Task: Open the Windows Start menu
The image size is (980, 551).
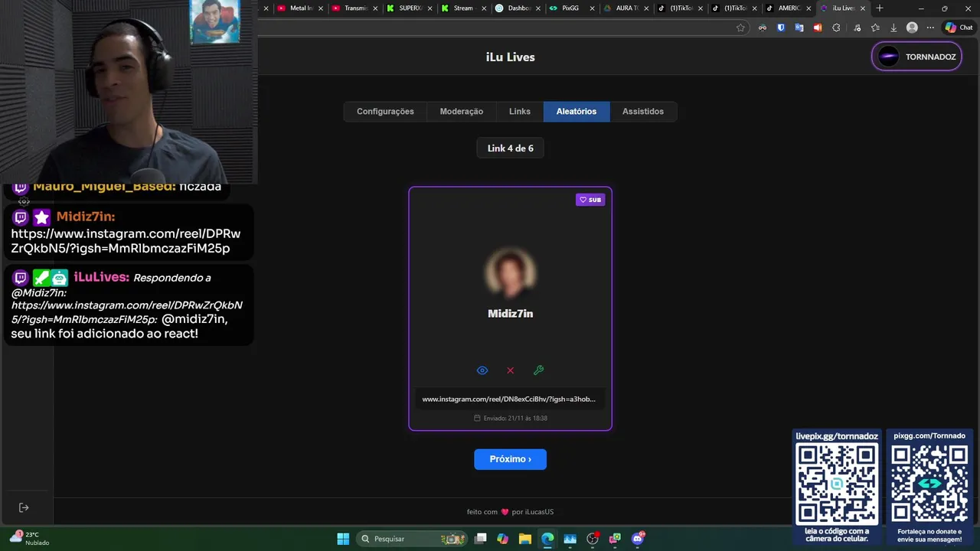Action: pos(343,539)
